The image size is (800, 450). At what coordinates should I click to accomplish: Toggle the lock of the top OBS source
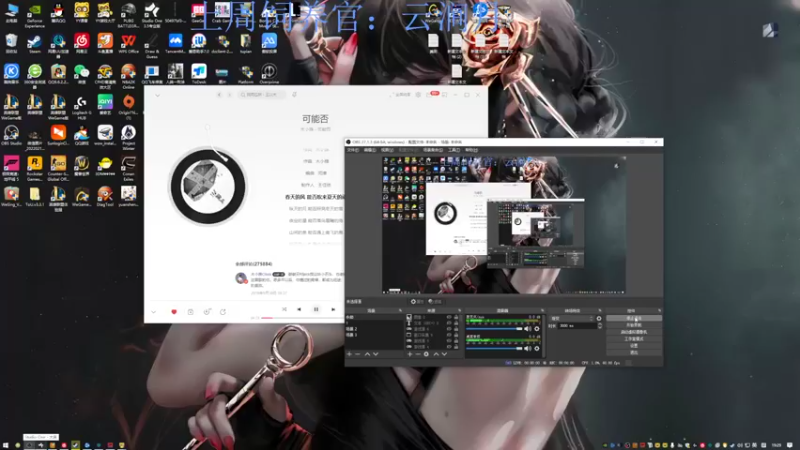click(456, 317)
